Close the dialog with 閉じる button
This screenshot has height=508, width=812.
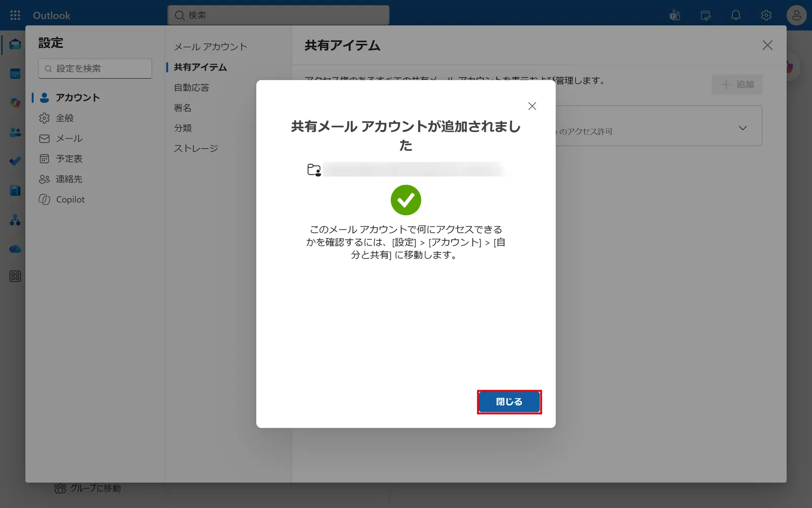(x=510, y=402)
